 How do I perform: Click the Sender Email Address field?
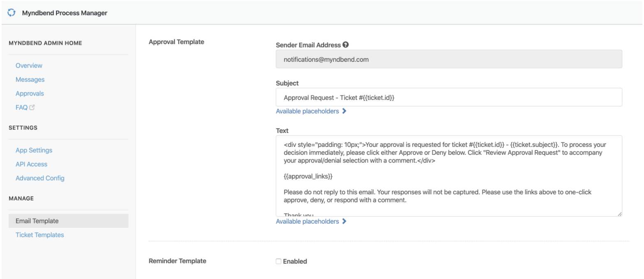[x=411, y=59]
